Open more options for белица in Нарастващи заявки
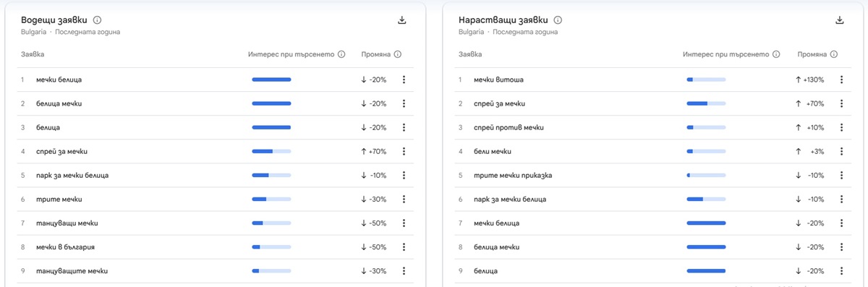Screen dimensions: 868x287 pyautogui.click(x=841, y=270)
